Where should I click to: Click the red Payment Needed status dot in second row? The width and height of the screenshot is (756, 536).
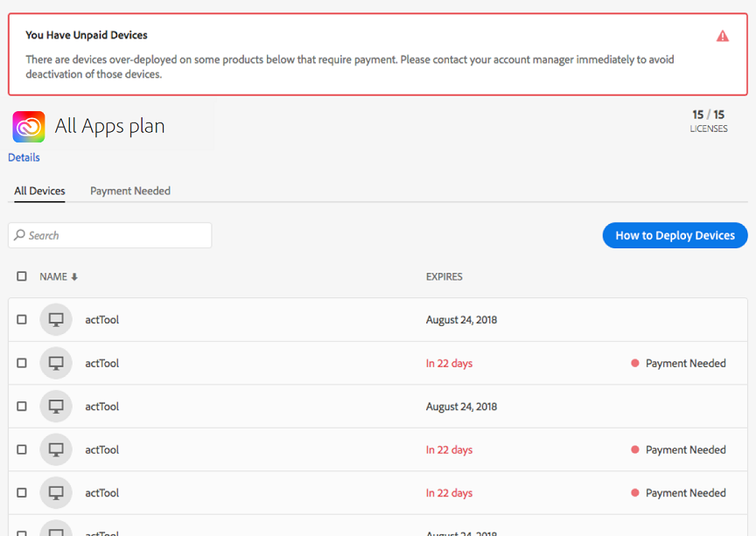(x=635, y=363)
